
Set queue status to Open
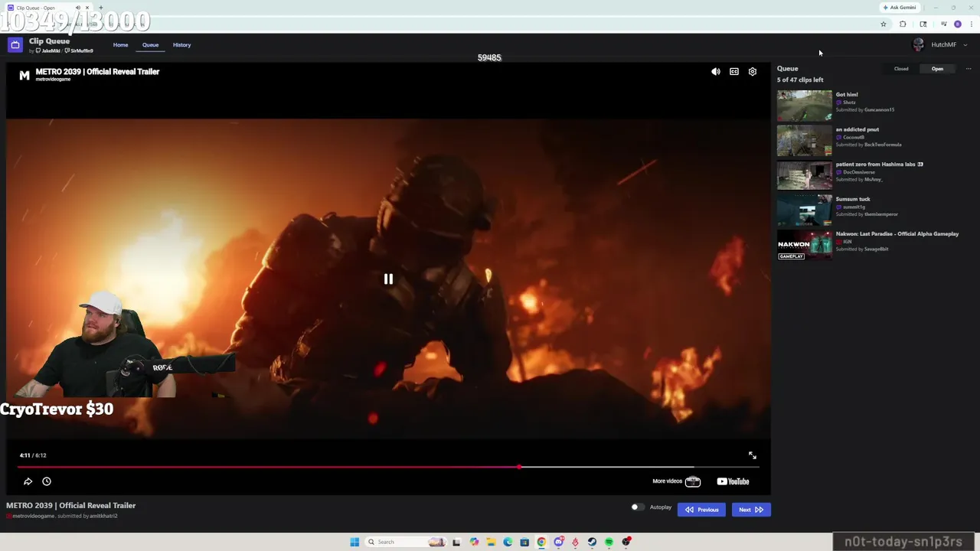click(x=937, y=69)
